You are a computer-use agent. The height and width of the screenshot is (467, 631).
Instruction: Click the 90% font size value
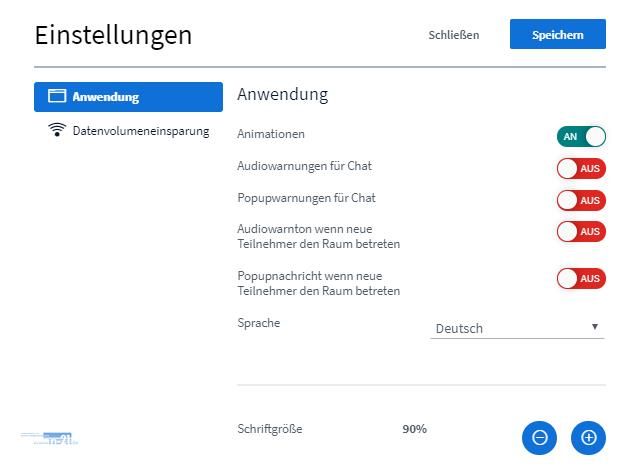[414, 429]
